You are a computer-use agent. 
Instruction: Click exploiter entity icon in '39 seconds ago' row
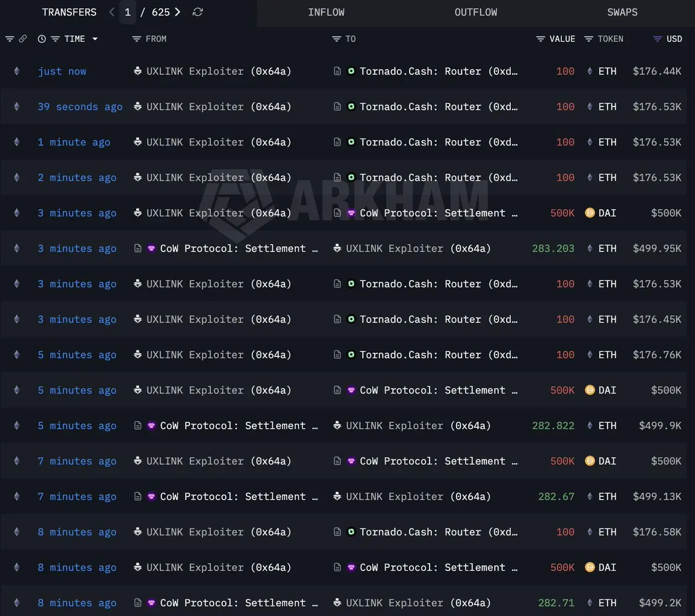tap(137, 107)
